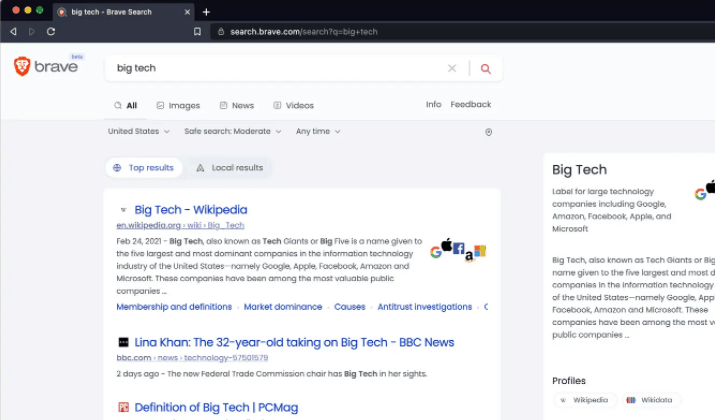Screen dimensions: 715x420
Task: Open the 'Market dominance' sublink
Action: [283, 307]
